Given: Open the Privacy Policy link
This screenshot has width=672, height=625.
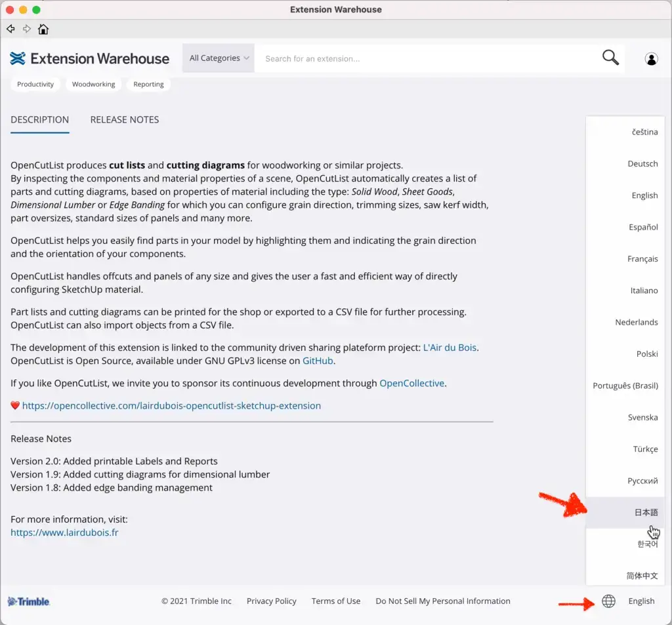Looking at the screenshot, I should [271, 601].
